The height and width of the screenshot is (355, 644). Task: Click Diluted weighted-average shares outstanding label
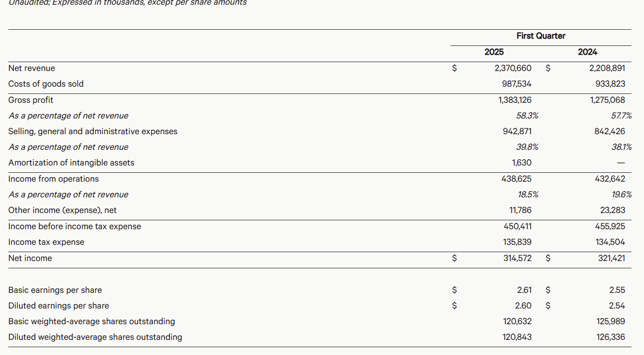tap(95, 337)
